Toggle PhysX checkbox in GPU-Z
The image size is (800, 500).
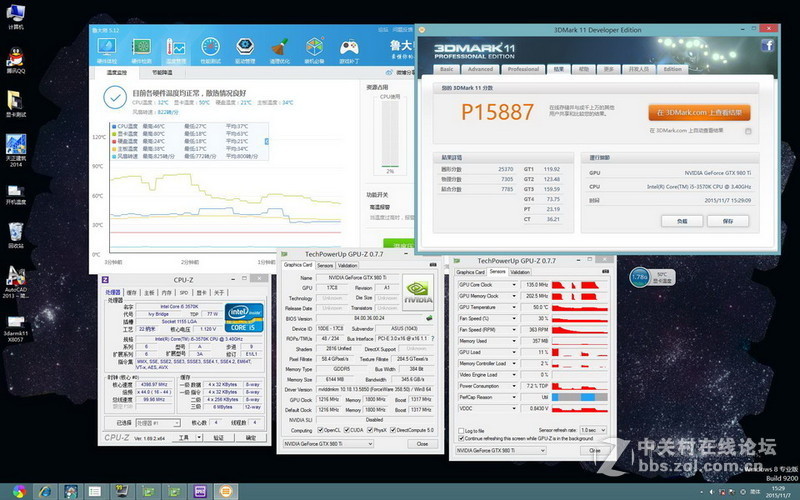(x=370, y=430)
